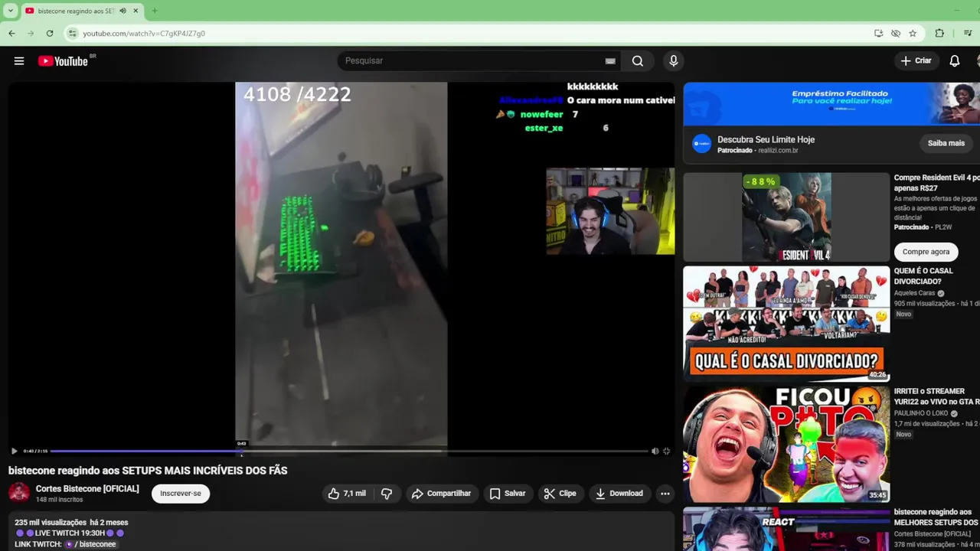Dislike the video

point(387,494)
